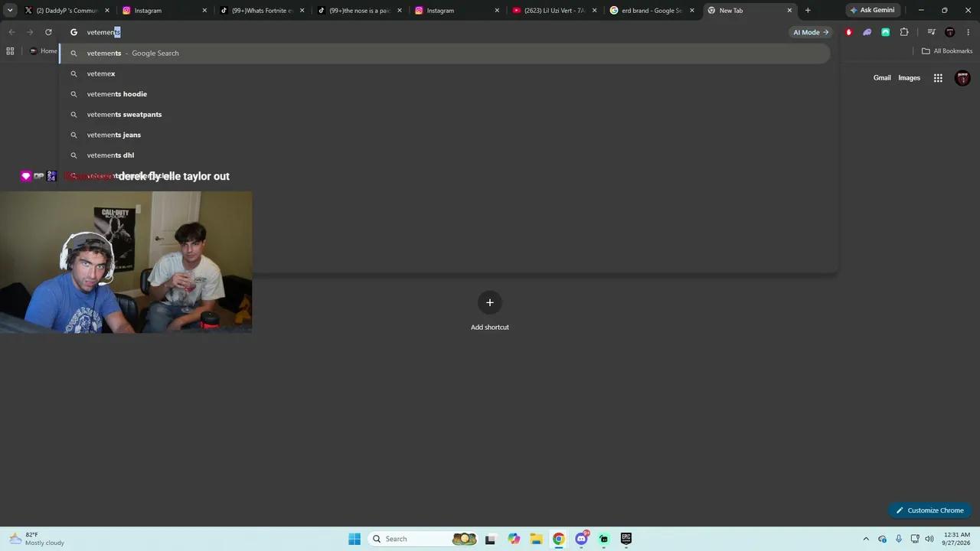Open the Google apps grid
This screenshot has height=551, width=980.
[x=938, y=78]
